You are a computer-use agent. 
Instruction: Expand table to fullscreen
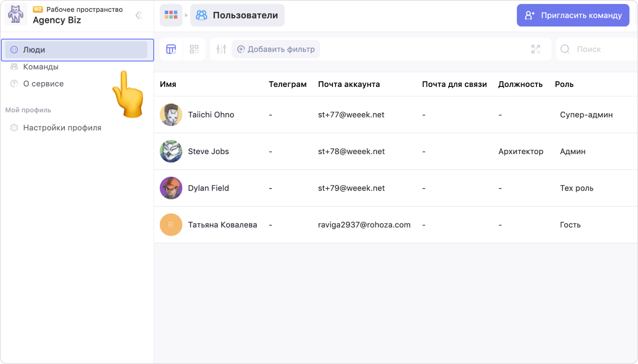tap(536, 49)
